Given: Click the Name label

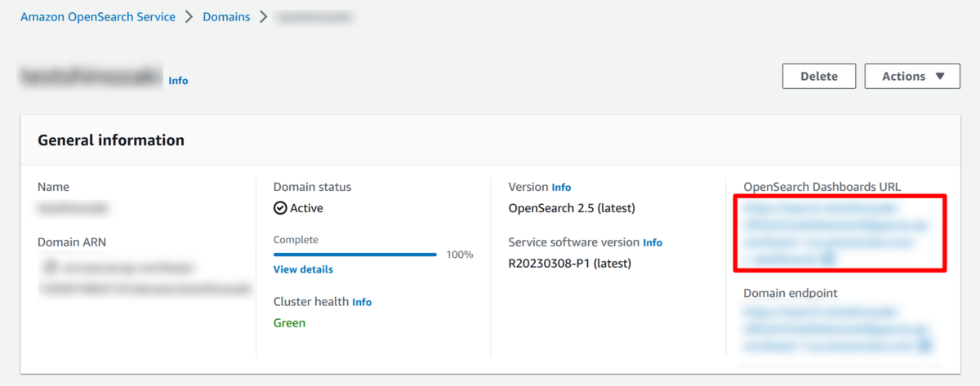Looking at the screenshot, I should 53,187.
